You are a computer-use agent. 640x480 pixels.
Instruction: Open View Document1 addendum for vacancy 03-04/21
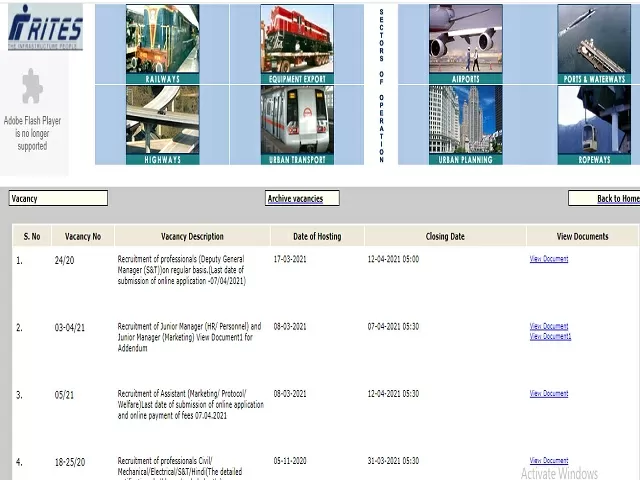550,336
